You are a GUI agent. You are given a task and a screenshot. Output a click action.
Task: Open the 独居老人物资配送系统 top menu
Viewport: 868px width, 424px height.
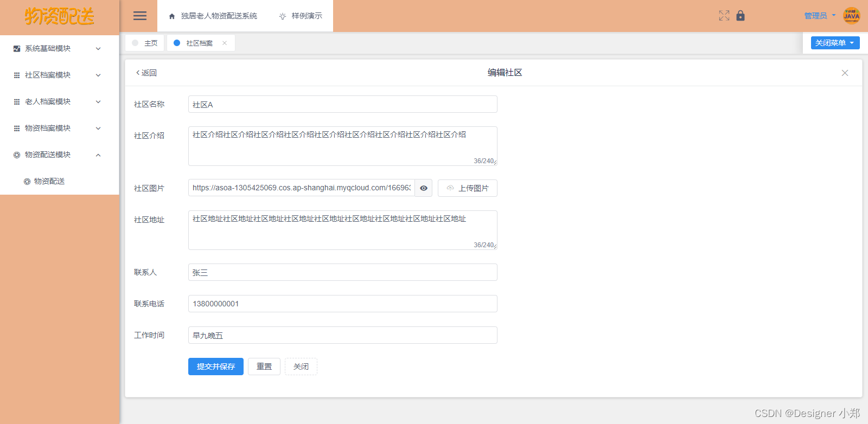tap(213, 16)
